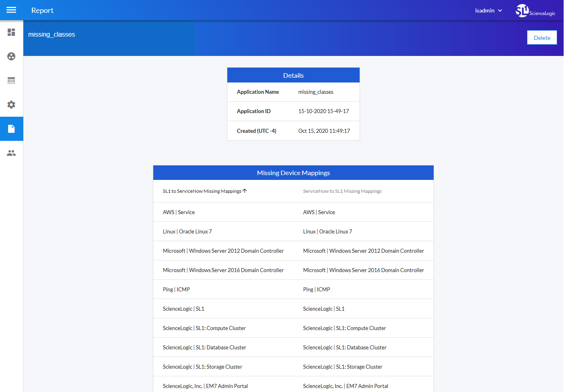Select SL1: Compute Cluster in ServiceNow column
This screenshot has width=564, height=392.
(x=344, y=328)
